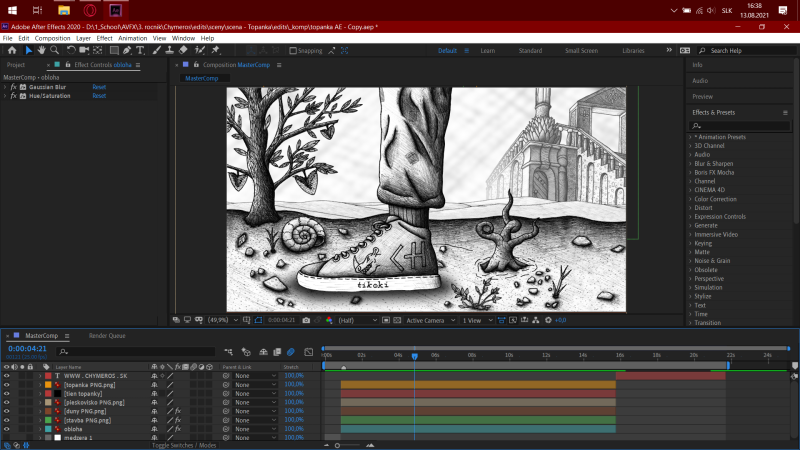Switch to the Learn workspace

click(488, 51)
